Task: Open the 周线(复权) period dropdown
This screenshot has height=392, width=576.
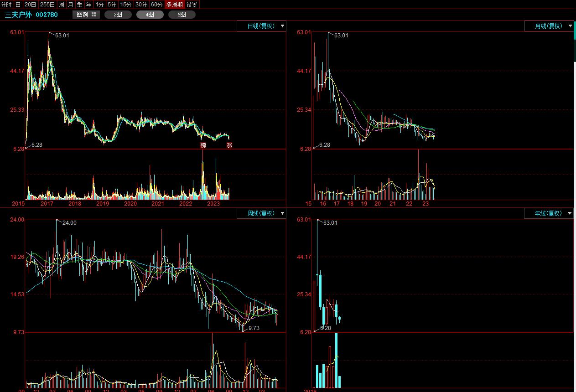Action: [x=261, y=213]
